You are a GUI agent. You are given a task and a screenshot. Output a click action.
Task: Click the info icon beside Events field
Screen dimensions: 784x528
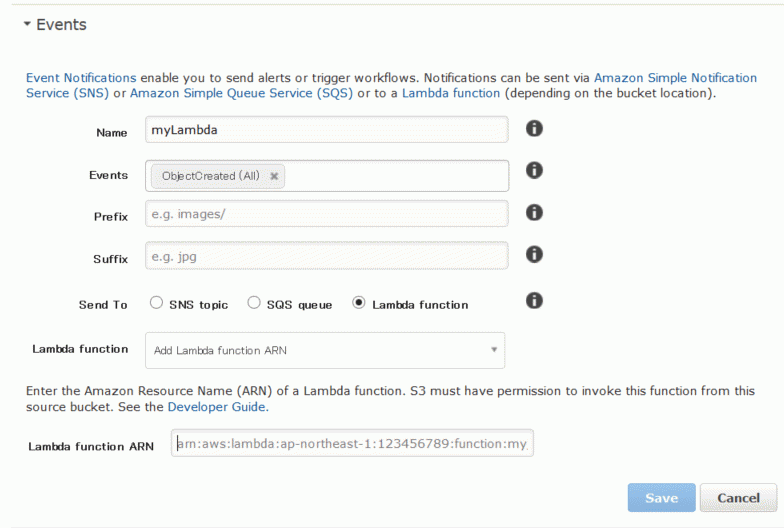[x=534, y=170]
